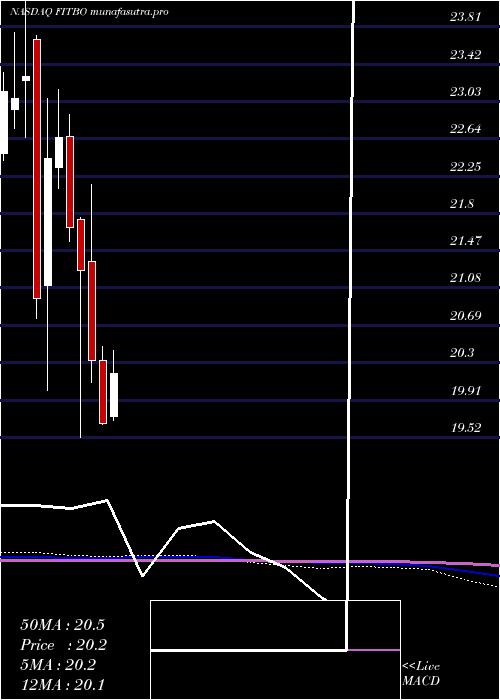Click the <<Live MACD label
500x700 pixels.
(421, 674)
